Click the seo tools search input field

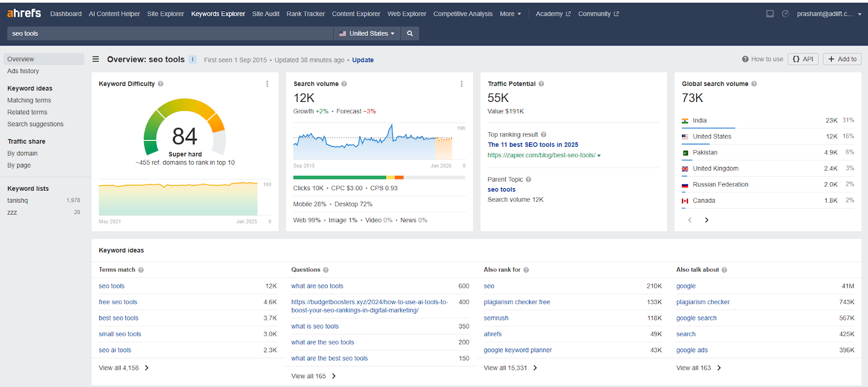[x=170, y=34]
